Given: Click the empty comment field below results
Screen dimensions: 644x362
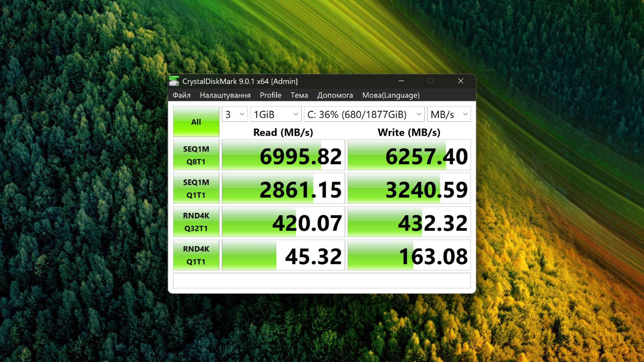Looking at the screenshot, I should [322, 281].
